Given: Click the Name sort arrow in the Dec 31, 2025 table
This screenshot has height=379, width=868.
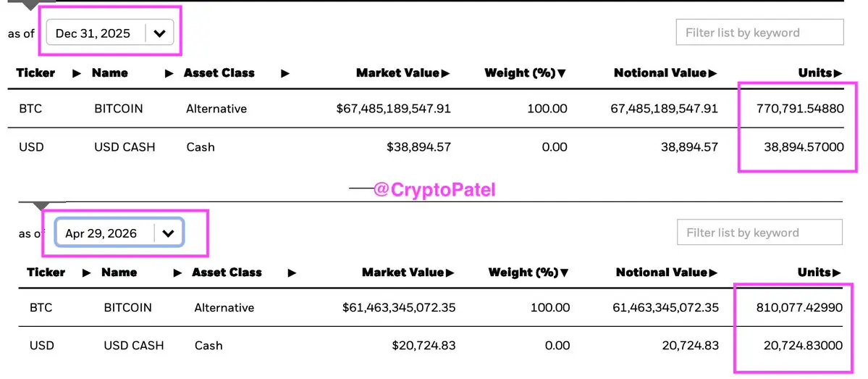Looking at the screenshot, I should pyautogui.click(x=169, y=73).
